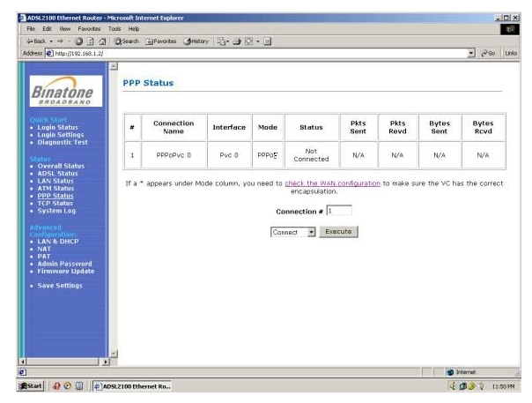
Task: Click the Connection # input field
Action: [339, 211]
